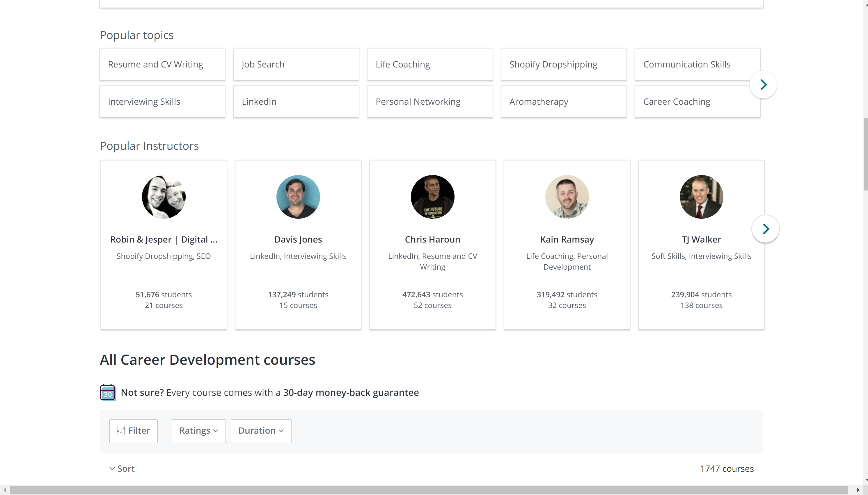Viewport: 868px width, 495px height.
Task: Open the Interviewing Skills topic
Action: 162,101
